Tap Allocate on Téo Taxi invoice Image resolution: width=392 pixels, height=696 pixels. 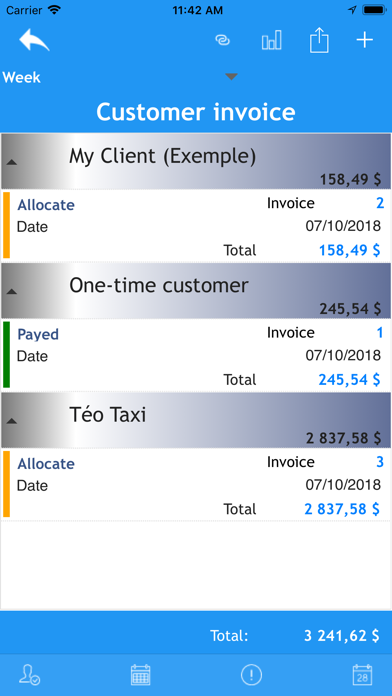coord(46,464)
